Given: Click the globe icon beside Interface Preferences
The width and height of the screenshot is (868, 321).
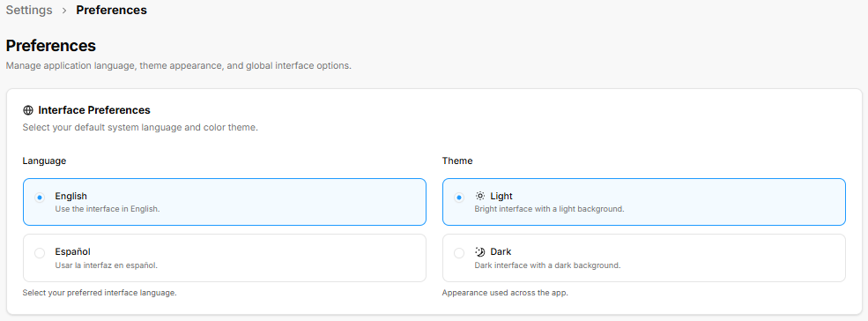Looking at the screenshot, I should (28, 110).
